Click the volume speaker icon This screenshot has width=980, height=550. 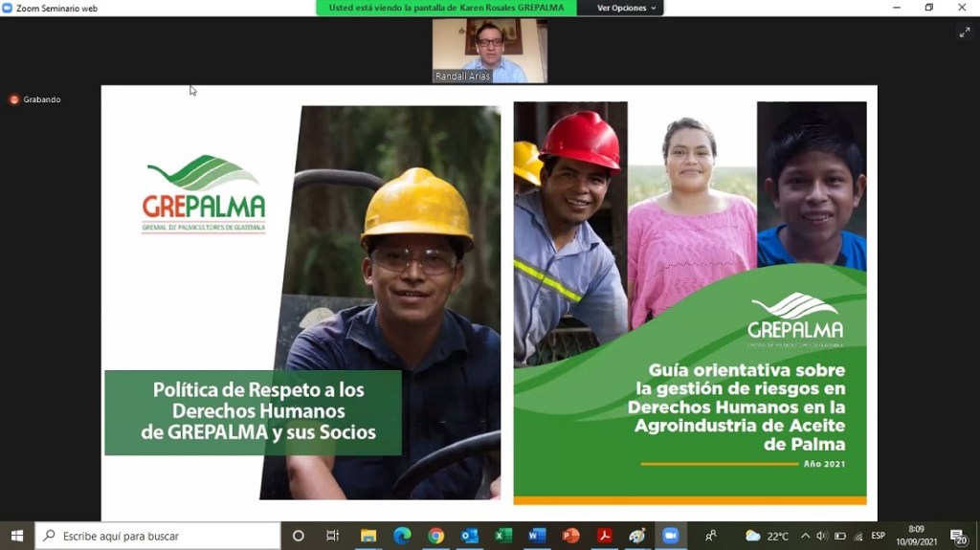point(821,536)
